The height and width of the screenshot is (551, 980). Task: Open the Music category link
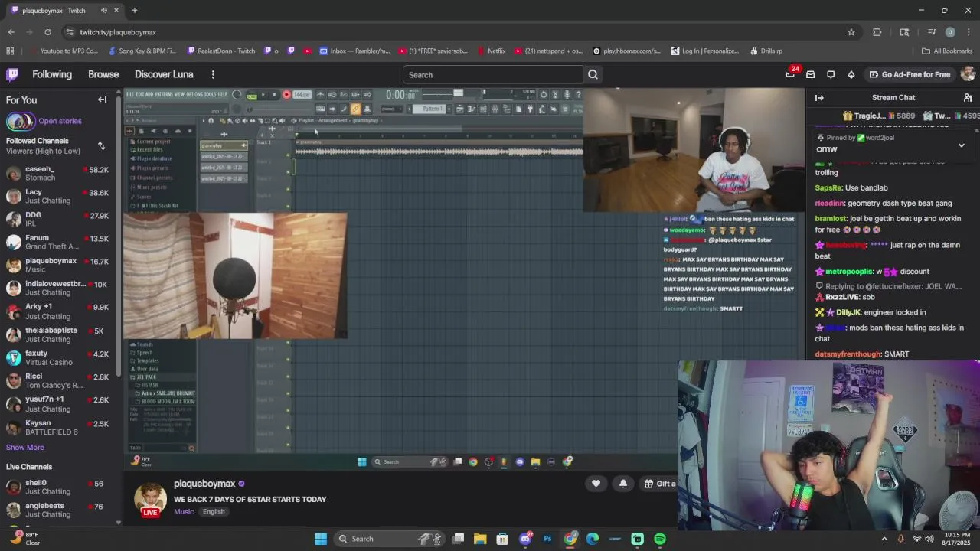[x=184, y=512]
